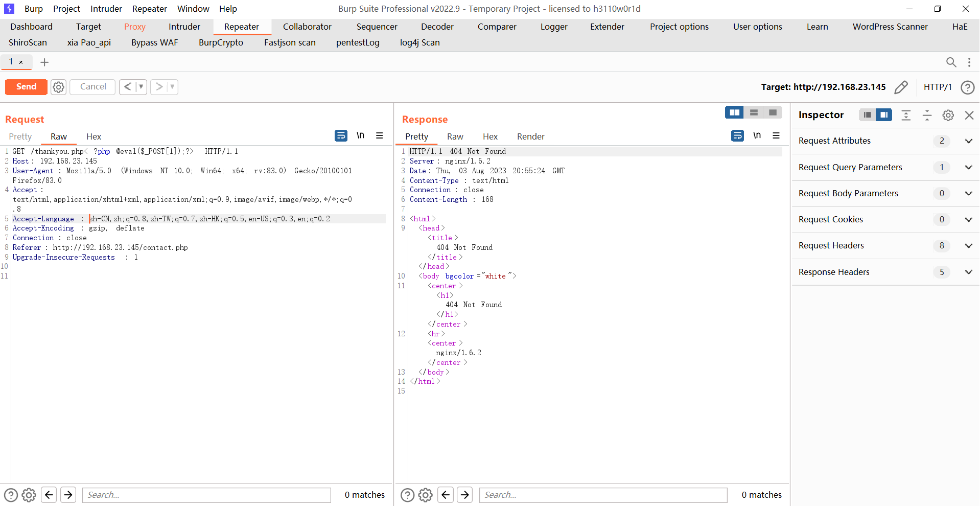This screenshot has width=980, height=506.
Task: Collapse all Inspector sections icon
Action: pos(927,115)
